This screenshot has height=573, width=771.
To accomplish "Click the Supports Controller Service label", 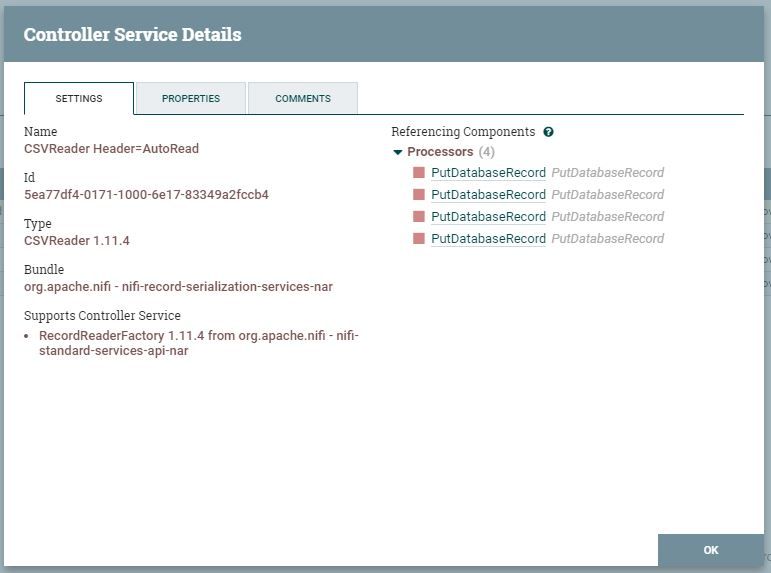I will click(x=102, y=316).
